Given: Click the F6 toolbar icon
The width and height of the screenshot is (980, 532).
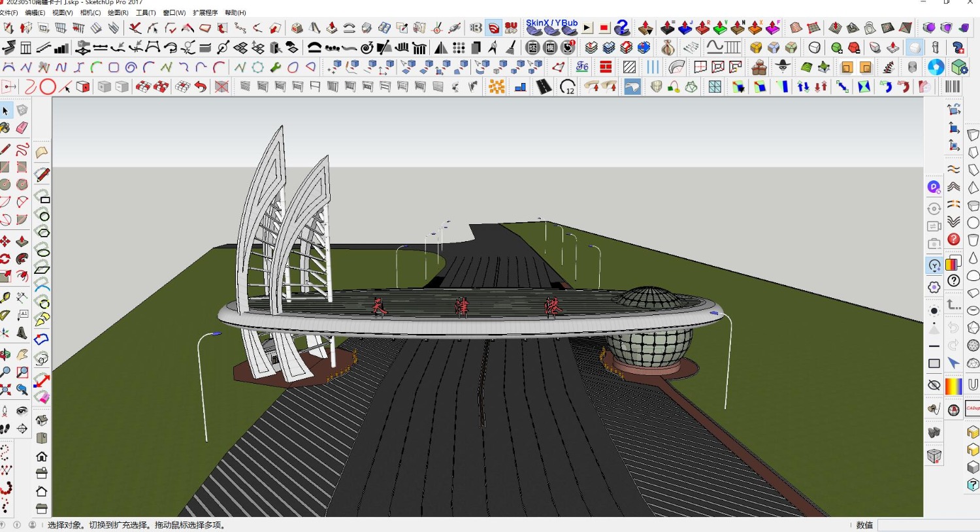Looking at the screenshot, I should coord(582,67).
